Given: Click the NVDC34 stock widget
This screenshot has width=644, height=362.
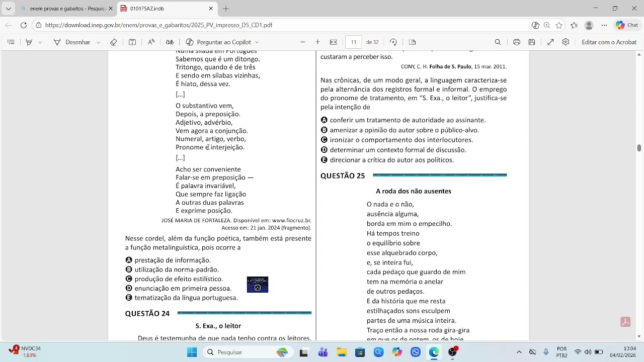Looking at the screenshot, I should [x=25, y=352].
